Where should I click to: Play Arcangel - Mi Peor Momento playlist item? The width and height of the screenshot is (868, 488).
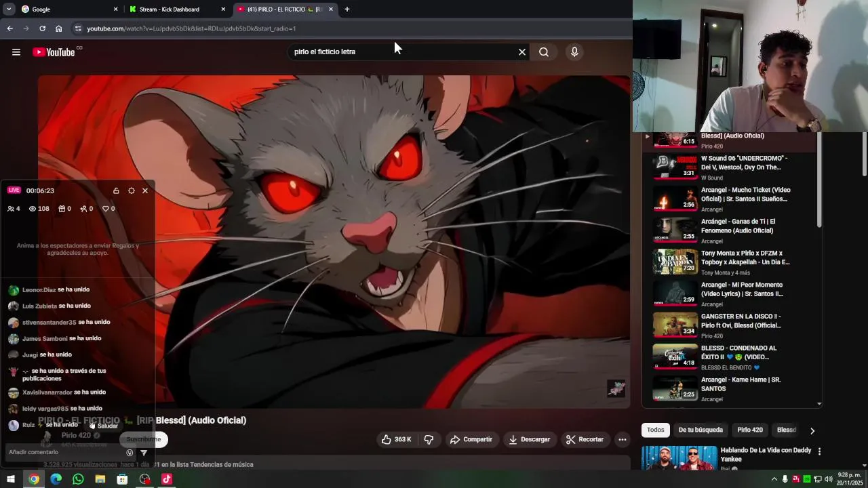pos(730,294)
